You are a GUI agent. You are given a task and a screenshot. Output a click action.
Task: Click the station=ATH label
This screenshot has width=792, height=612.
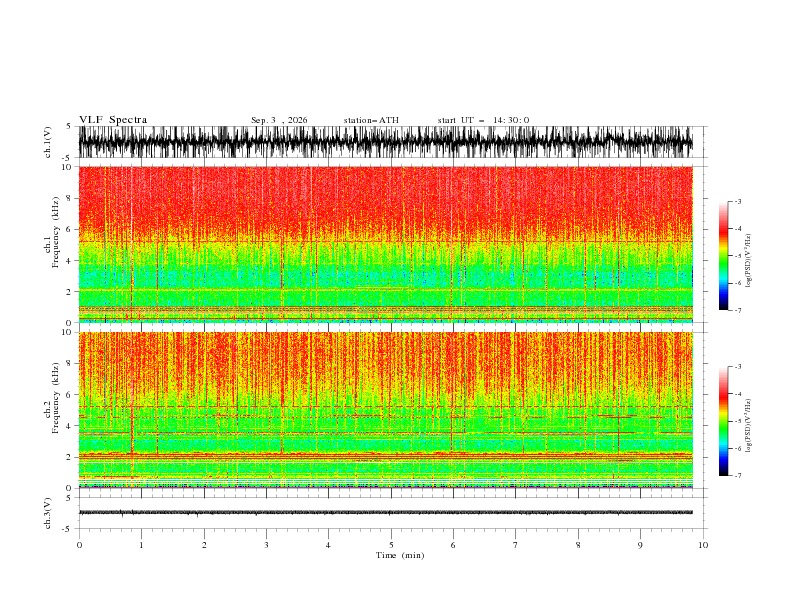371,120
